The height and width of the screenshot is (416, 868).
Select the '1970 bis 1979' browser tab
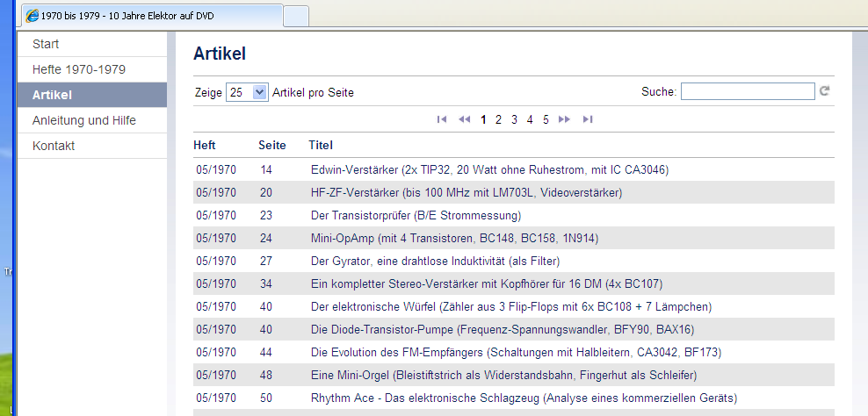pos(153,16)
